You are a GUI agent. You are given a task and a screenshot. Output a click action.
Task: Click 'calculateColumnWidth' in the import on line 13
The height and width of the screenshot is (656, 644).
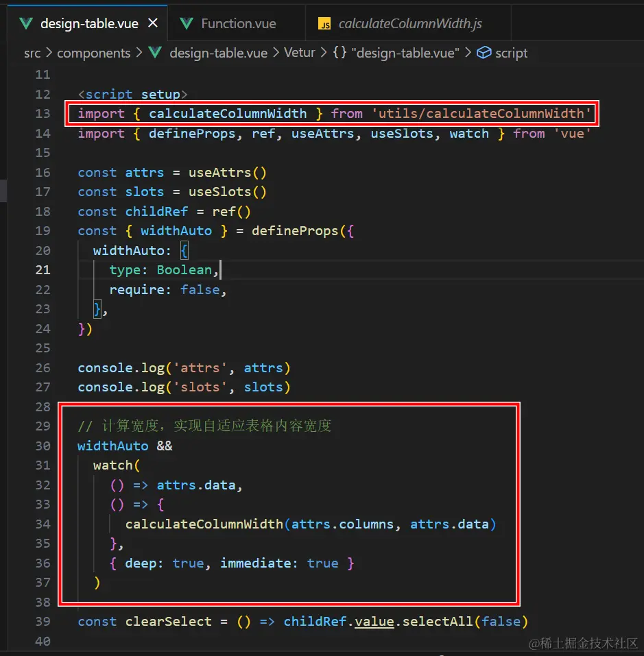click(228, 114)
